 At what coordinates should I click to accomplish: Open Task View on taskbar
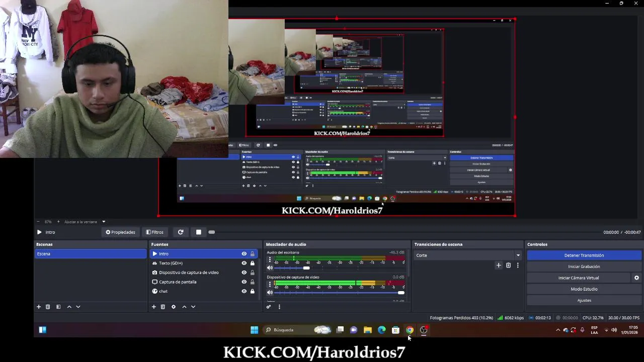click(x=340, y=330)
